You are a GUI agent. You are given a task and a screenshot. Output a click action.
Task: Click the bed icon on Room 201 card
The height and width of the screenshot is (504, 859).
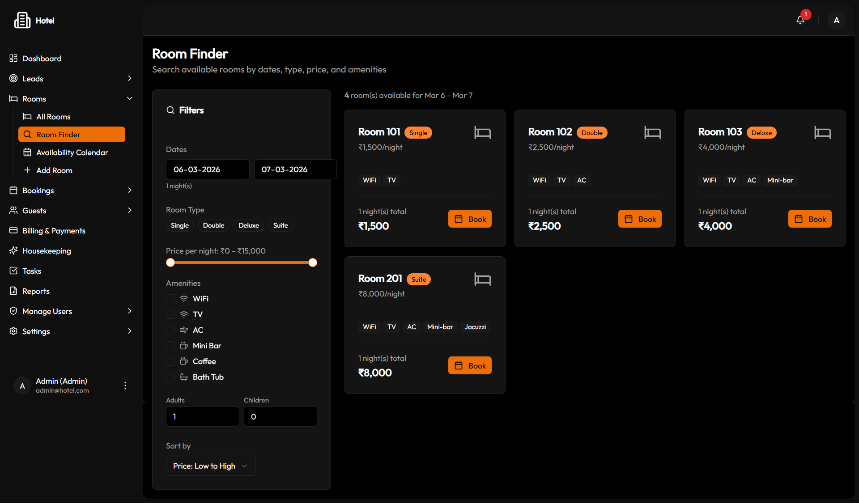pos(482,279)
